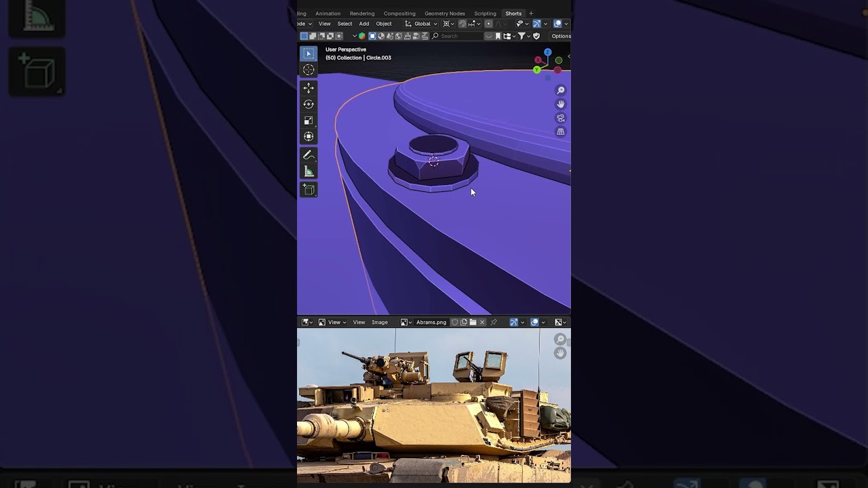Click the globe icon in header

tap(399, 36)
